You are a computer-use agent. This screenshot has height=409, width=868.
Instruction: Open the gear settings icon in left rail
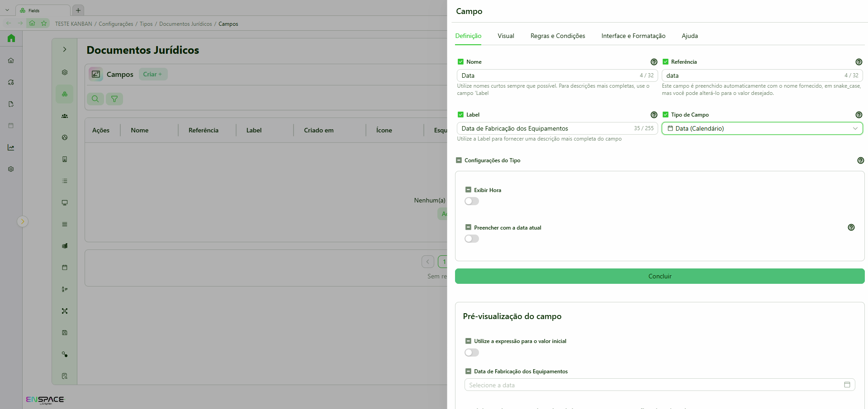[11, 169]
